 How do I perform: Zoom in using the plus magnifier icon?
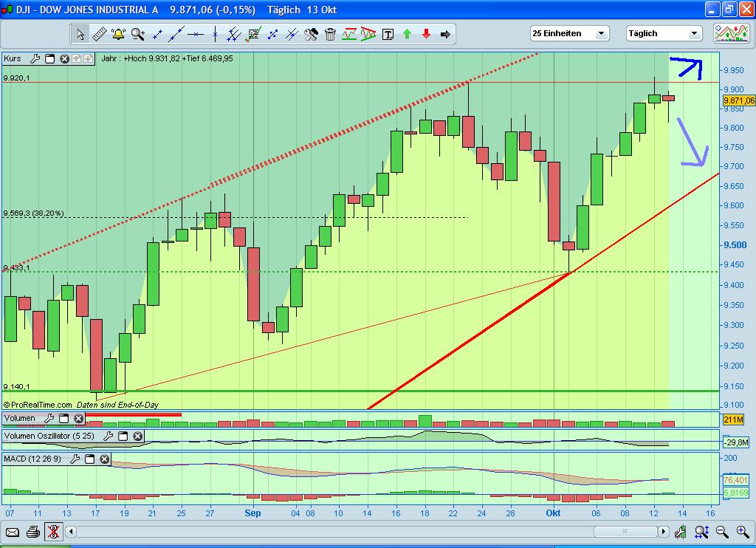click(x=743, y=531)
